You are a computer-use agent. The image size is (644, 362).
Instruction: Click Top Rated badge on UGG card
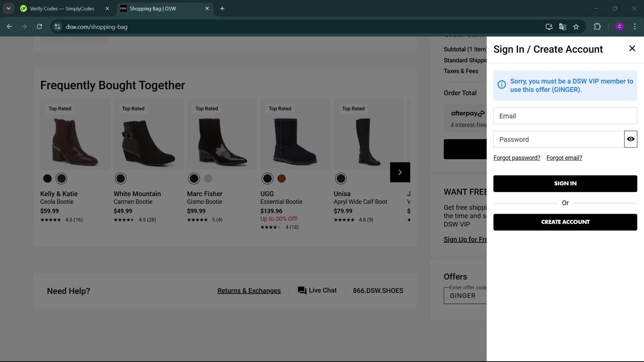280,109
